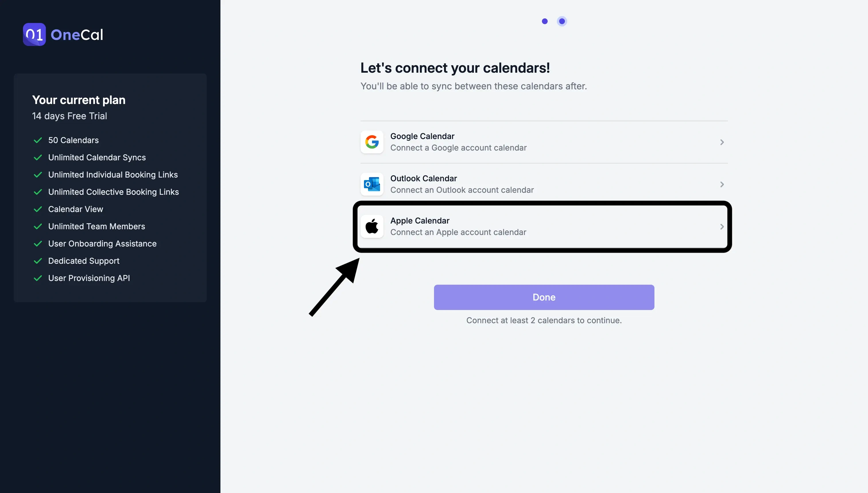Select Outlook Calendar menu item
This screenshot has height=493, width=868.
pyautogui.click(x=544, y=184)
